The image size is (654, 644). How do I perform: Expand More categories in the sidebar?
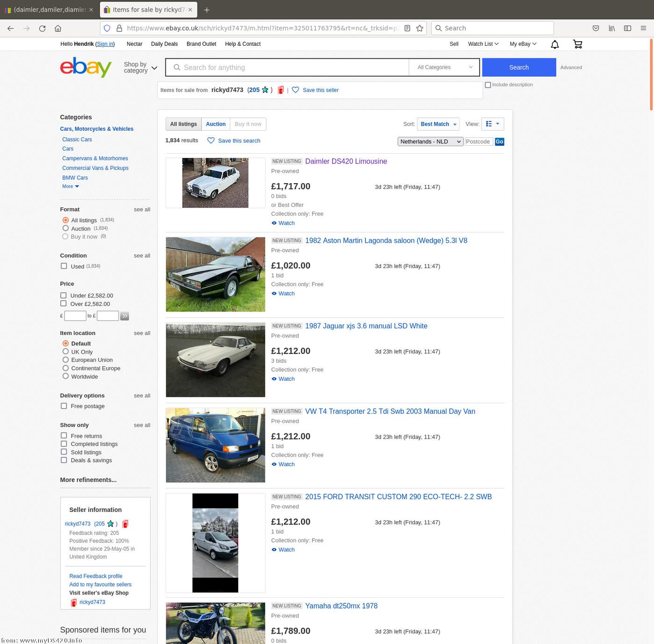coord(71,186)
